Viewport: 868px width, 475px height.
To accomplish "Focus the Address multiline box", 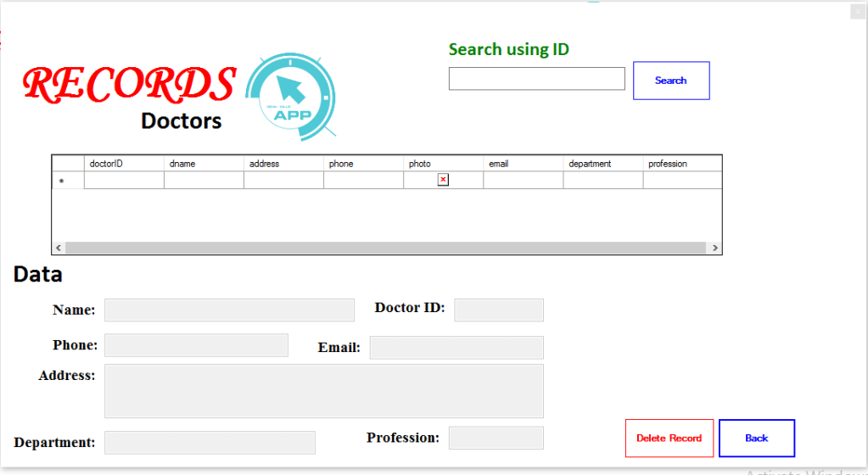I will [323, 391].
